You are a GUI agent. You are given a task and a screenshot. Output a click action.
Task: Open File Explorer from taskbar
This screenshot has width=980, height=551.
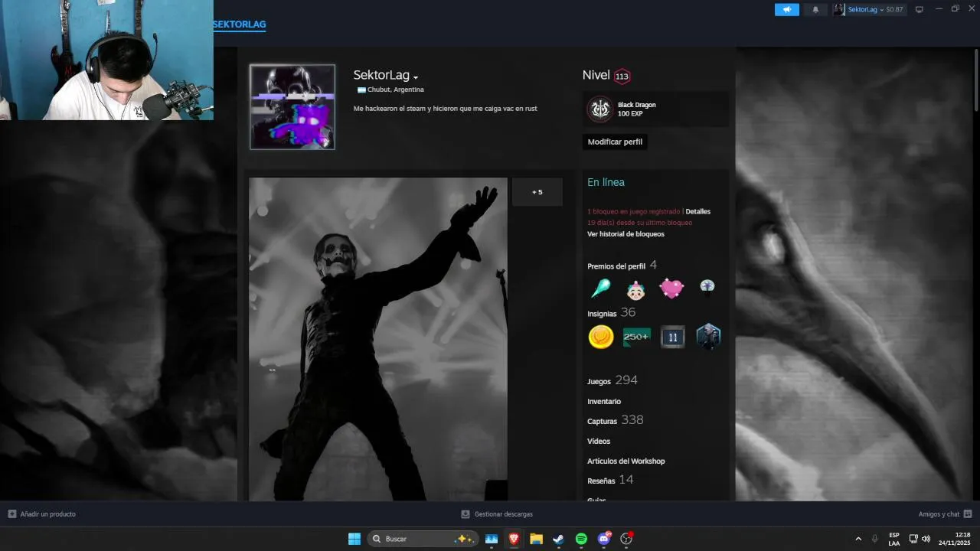point(536,539)
